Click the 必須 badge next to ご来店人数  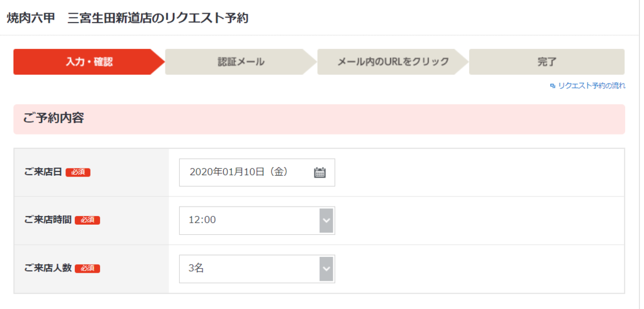(87, 268)
